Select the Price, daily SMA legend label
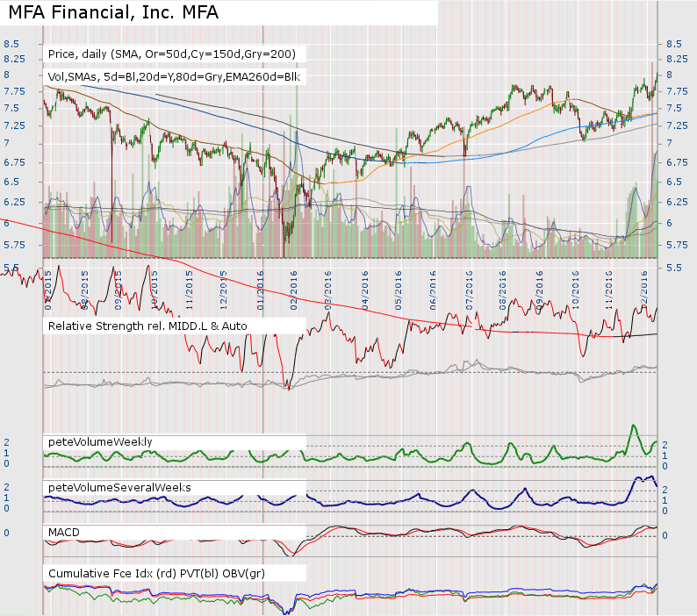This screenshot has width=697, height=616. tap(172, 54)
